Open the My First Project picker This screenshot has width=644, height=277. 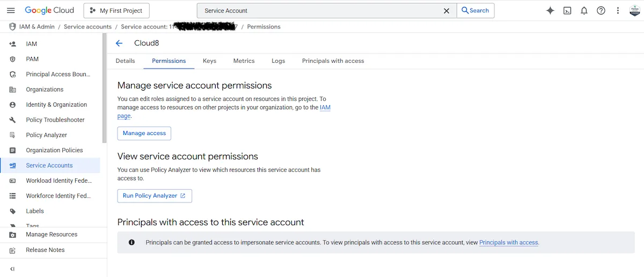[x=116, y=10]
